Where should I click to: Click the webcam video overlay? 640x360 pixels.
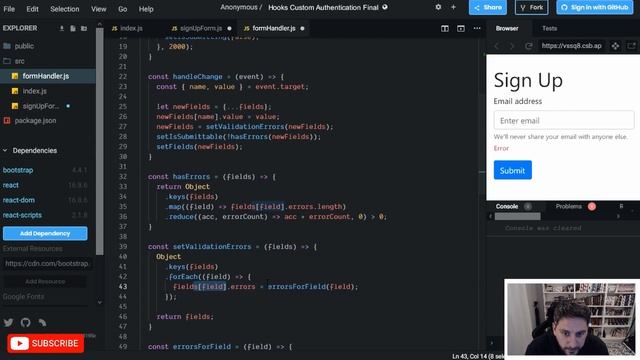point(571,319)
